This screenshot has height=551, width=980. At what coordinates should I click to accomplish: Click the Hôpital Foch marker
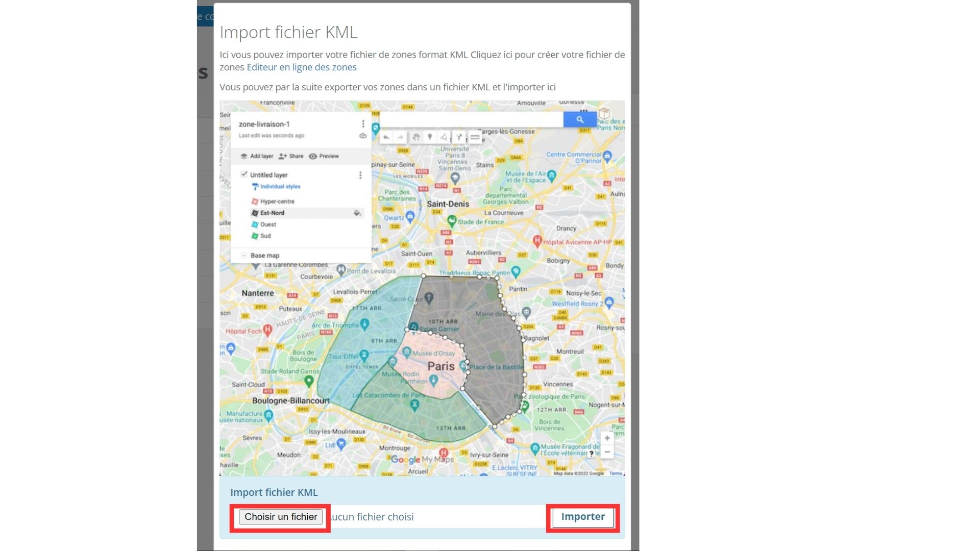click(267, 330)
